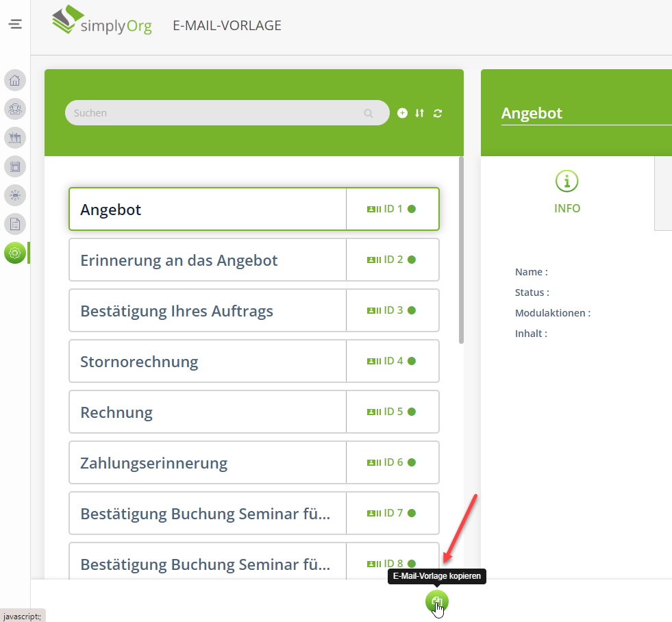Type in the Suchen search field

coord(212,113)
